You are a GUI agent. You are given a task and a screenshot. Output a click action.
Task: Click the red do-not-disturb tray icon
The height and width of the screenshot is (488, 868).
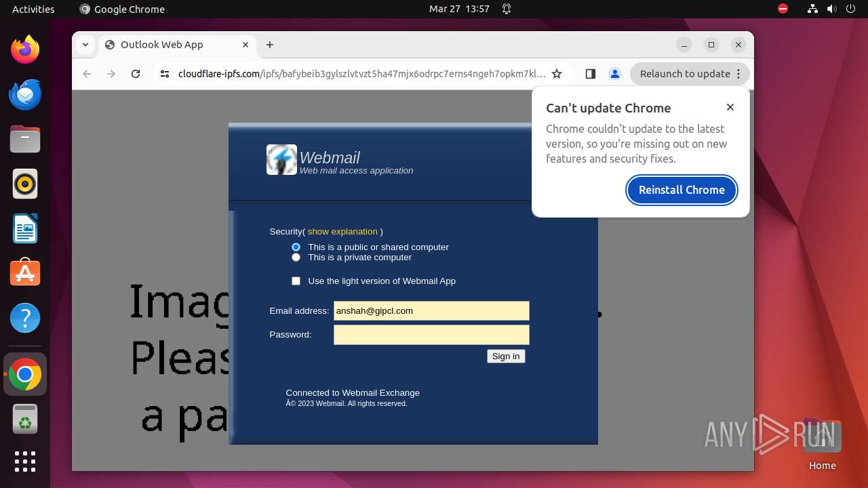point(783,9)
